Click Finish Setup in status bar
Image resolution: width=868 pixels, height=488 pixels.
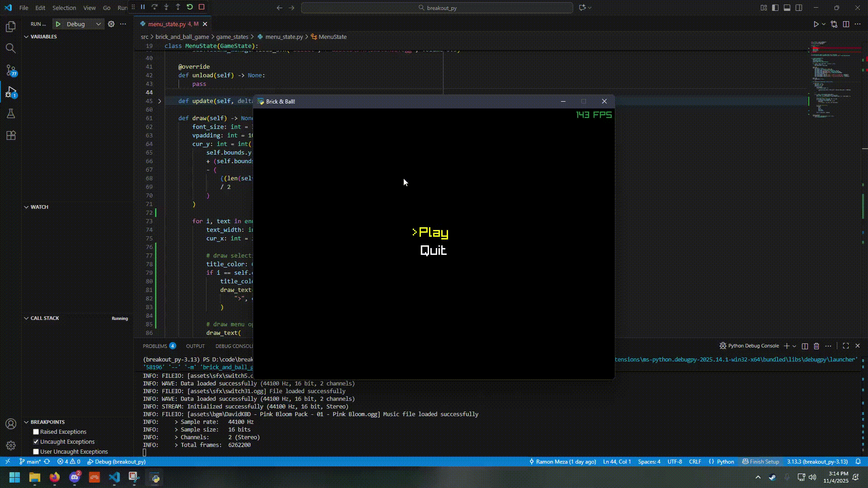pos(761,462)
